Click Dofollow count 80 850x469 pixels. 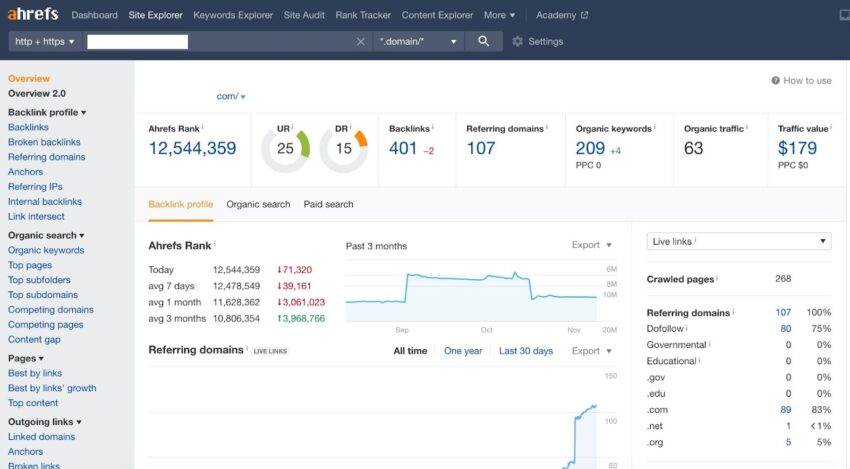click(785, 329)
